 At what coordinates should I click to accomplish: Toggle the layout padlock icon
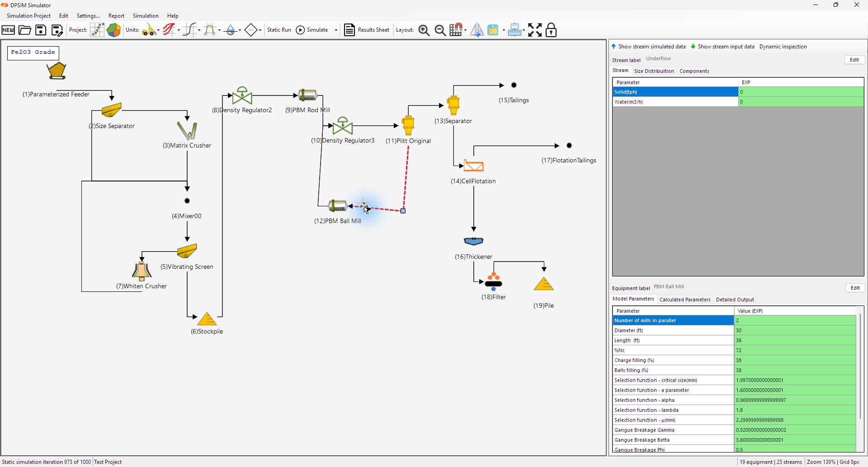(551, 30)
